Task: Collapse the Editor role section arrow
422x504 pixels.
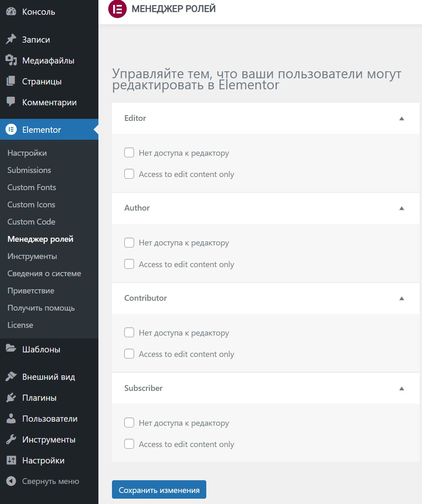Action: (x=402, y=118)
